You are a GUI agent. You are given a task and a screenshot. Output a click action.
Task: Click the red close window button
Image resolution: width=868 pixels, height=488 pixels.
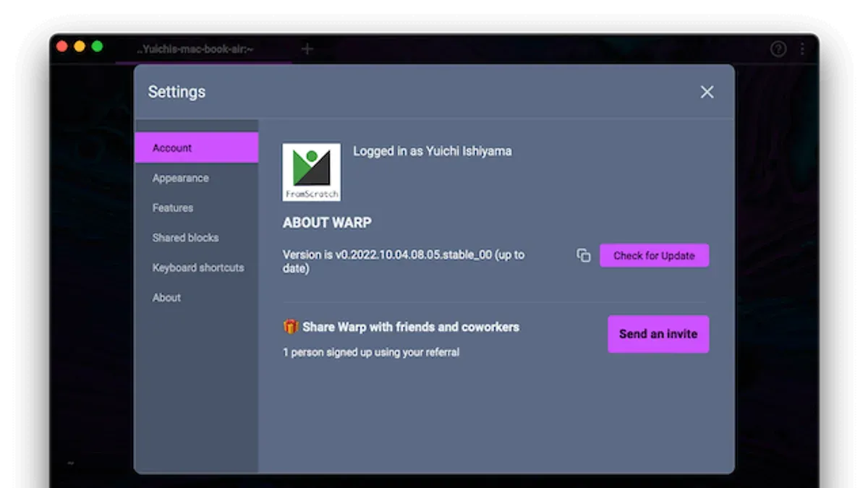click(x=62, y=46)
